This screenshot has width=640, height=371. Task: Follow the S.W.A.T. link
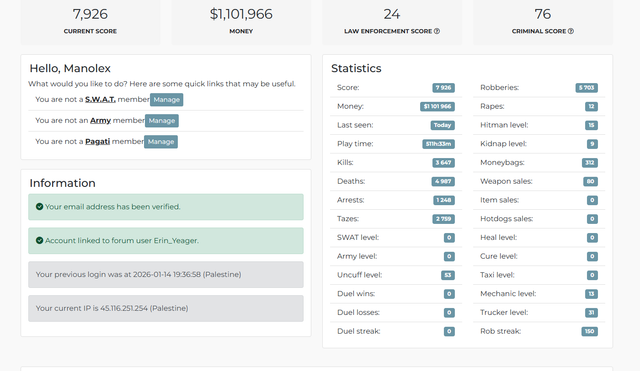pos(100,99)
